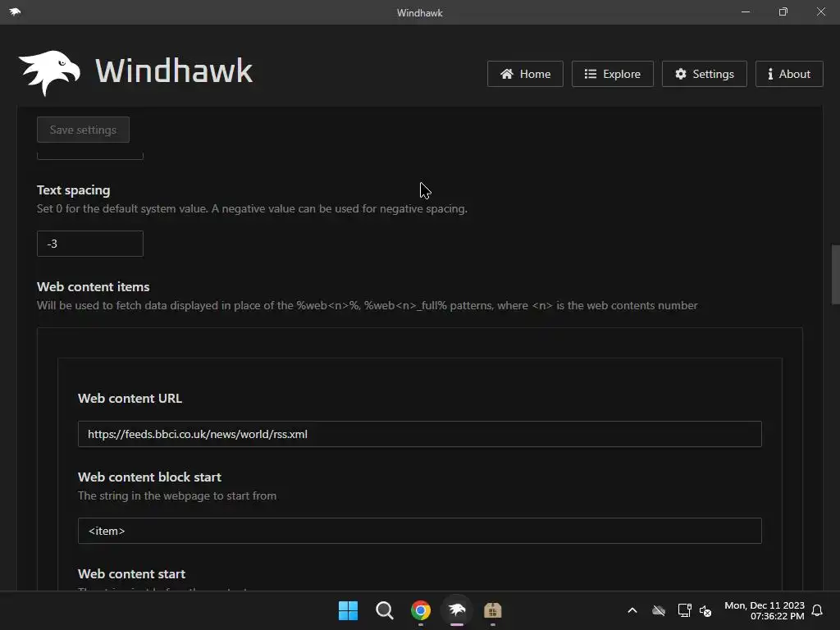840x630 pixels.
Task: Open taskbar Search
Action: [x=384, y=610]
